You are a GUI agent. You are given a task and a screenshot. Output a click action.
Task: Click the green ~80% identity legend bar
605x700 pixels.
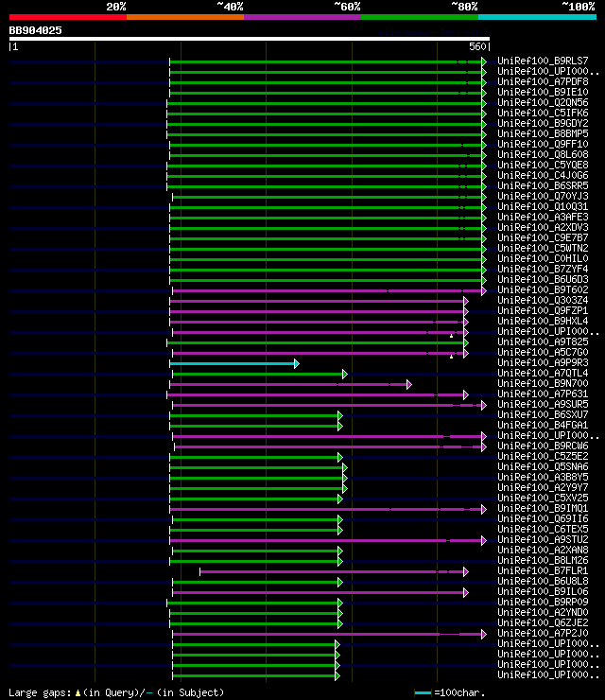(420, 17)
